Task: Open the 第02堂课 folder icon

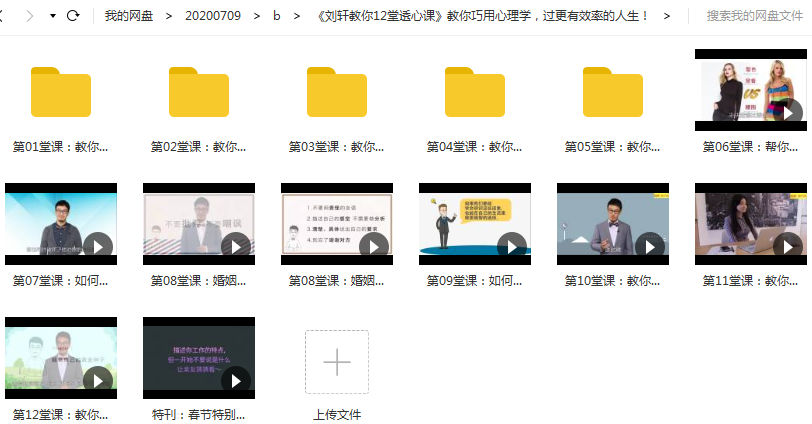Action: [199, 92]
